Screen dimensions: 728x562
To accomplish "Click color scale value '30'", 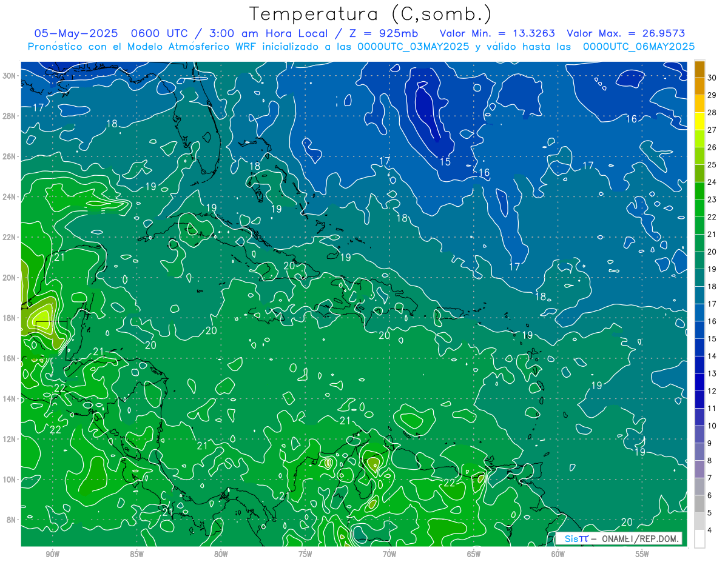I will [712, 77].
